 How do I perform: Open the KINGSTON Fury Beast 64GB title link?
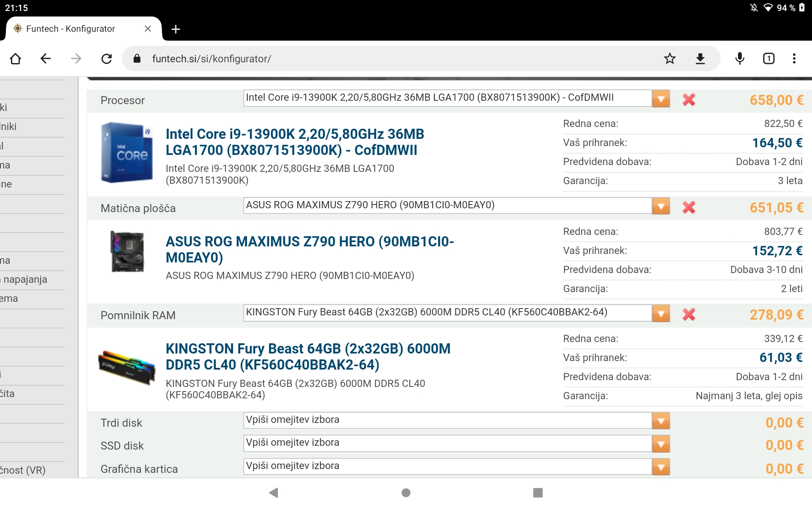(x=308, y=356)
